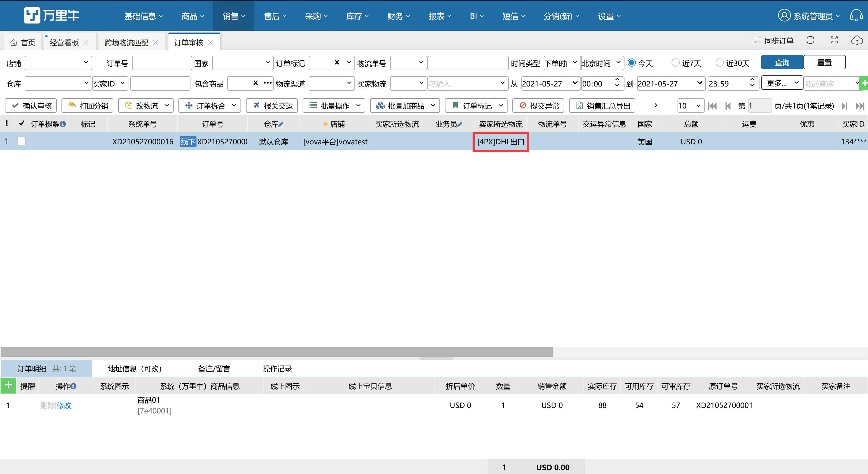Open 包含商品 picker via ellipsis icon
This screenshot has height=474, width=868.
coord(268,83)
